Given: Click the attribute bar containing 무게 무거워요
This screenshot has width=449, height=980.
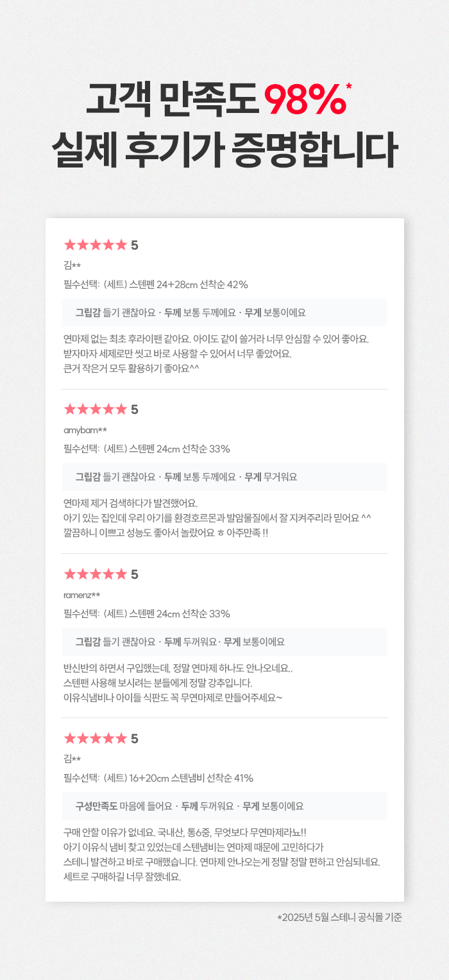Looking at the screenshot, I should click(224, 477).
